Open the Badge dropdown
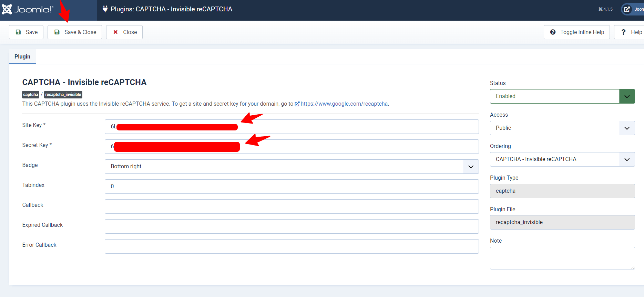 [x=292, y=167]
